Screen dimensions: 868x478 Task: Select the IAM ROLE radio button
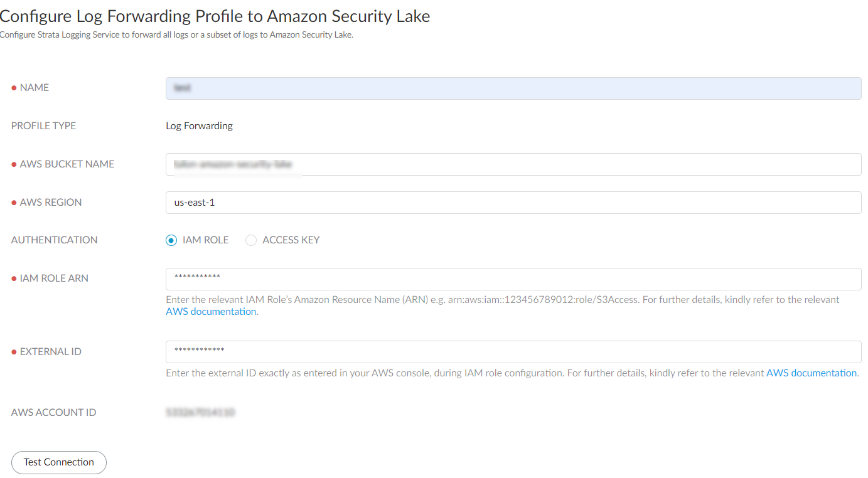tap(171, 240)
